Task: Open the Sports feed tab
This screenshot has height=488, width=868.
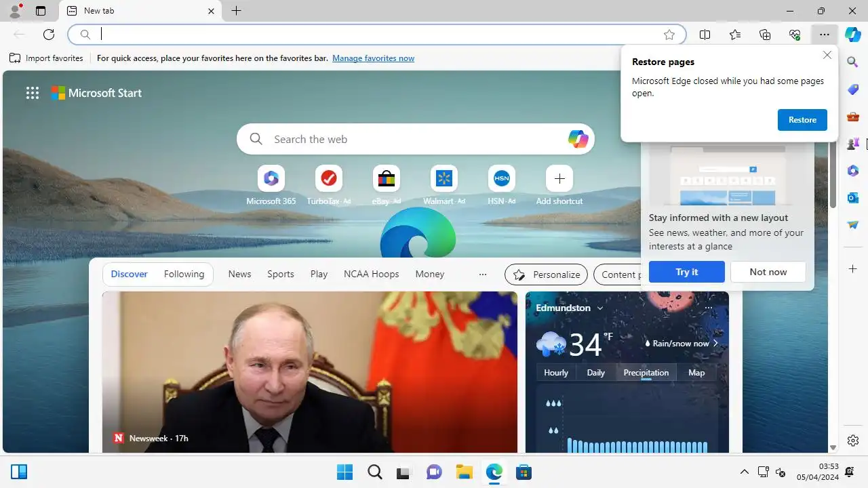Action: point(281,274)
